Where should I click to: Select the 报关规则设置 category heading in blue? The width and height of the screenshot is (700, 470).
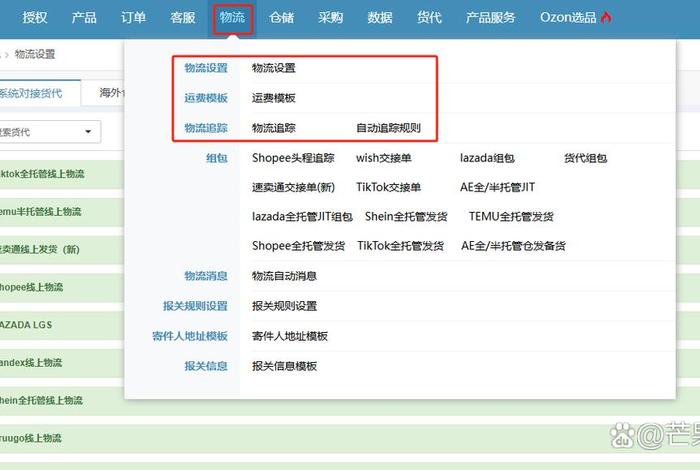point(195,306)
